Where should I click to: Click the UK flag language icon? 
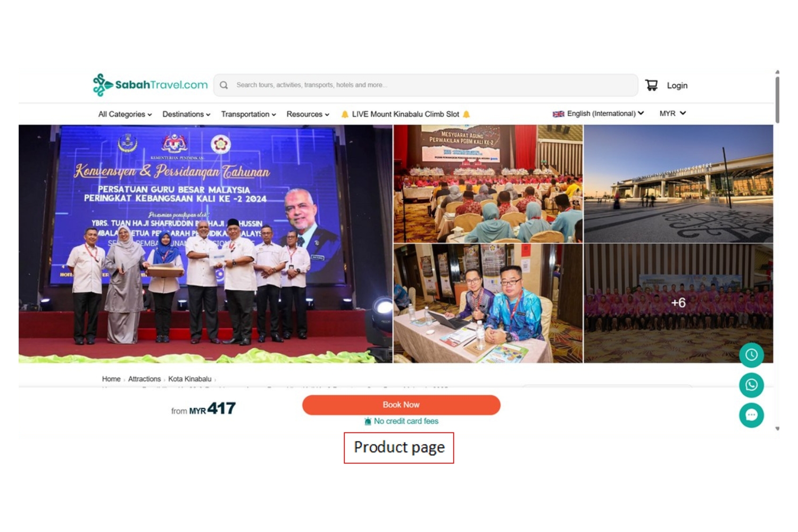point(558,114)
